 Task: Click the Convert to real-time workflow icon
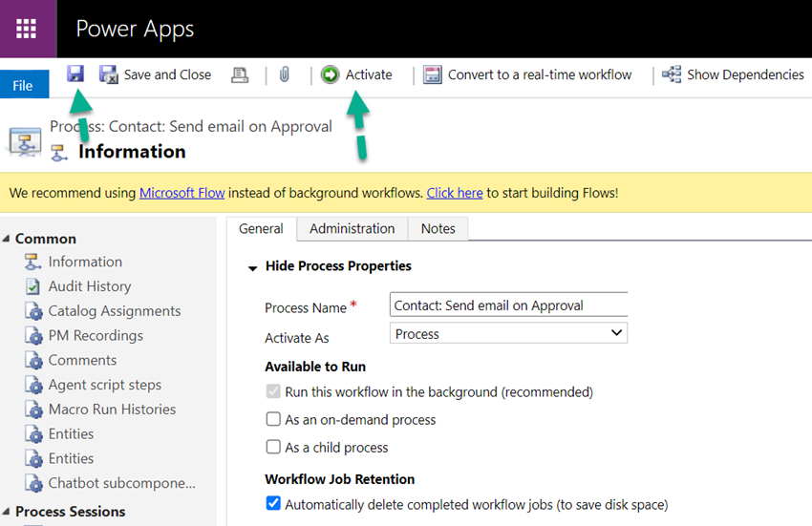(433, 74)
